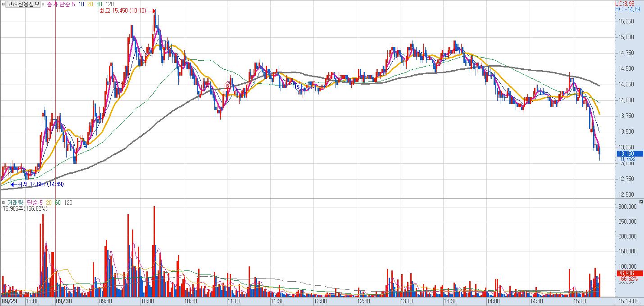The height and width of the screenshot is (306, 644).
Task: Click the red B buy signal marker
Action: [227, 85]
